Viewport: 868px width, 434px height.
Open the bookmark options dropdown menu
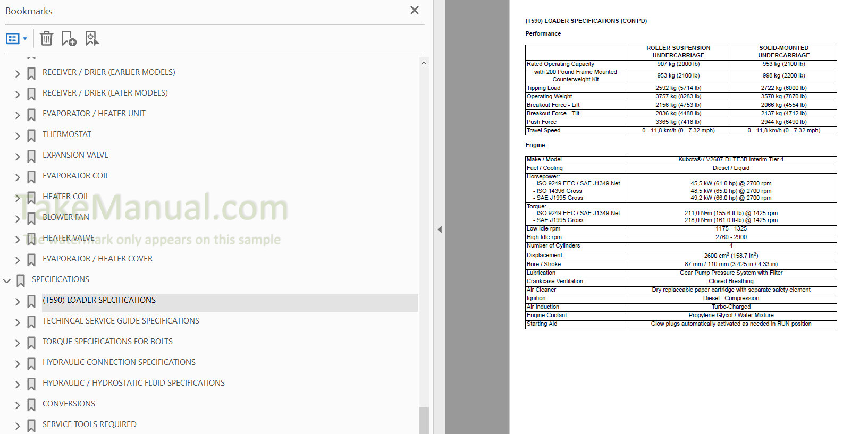16,38
